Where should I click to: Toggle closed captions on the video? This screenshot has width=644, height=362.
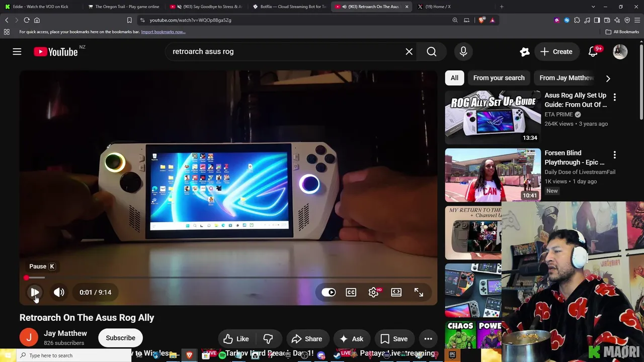pos(351,292)
